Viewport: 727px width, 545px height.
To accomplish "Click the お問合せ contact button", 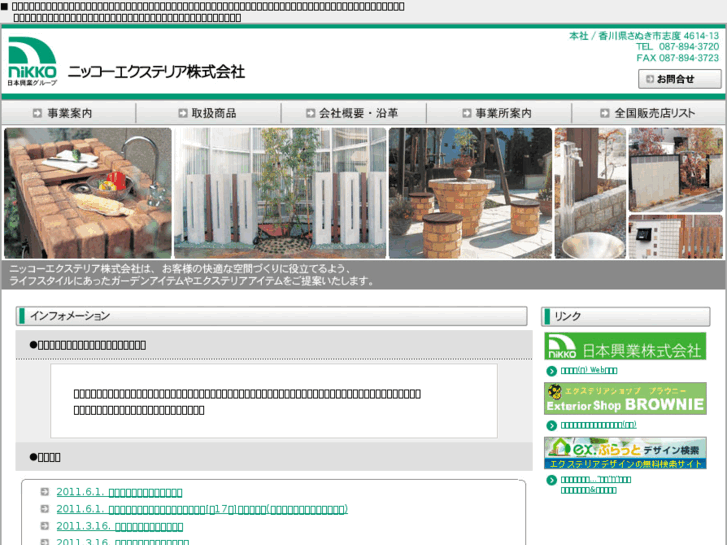I will pyautogui.click(x=680, y=79).
